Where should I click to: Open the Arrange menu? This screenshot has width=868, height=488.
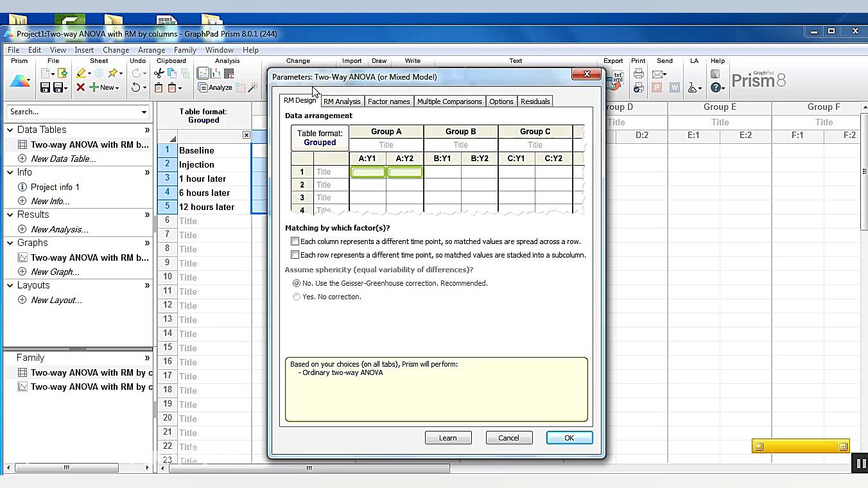point(152,49)
